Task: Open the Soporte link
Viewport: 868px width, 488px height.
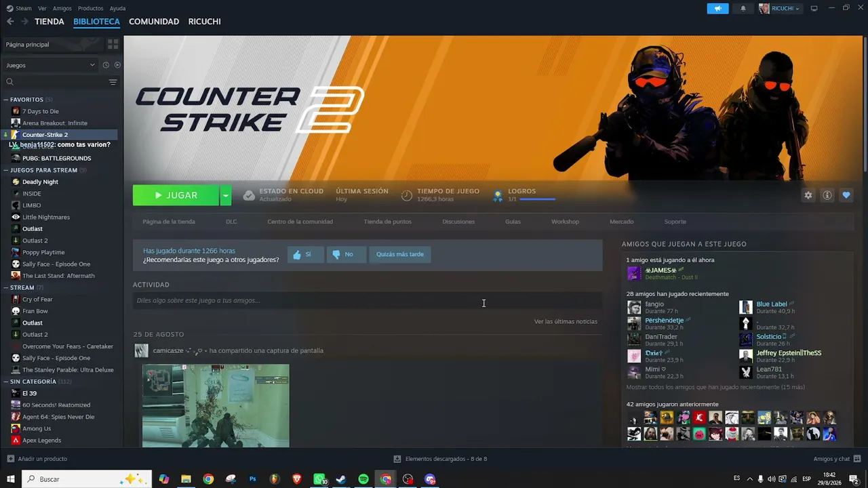Action: coord(675,222)
